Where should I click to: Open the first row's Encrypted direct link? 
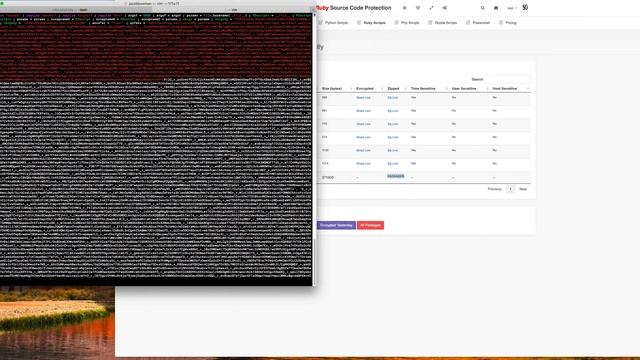(363, 98)
